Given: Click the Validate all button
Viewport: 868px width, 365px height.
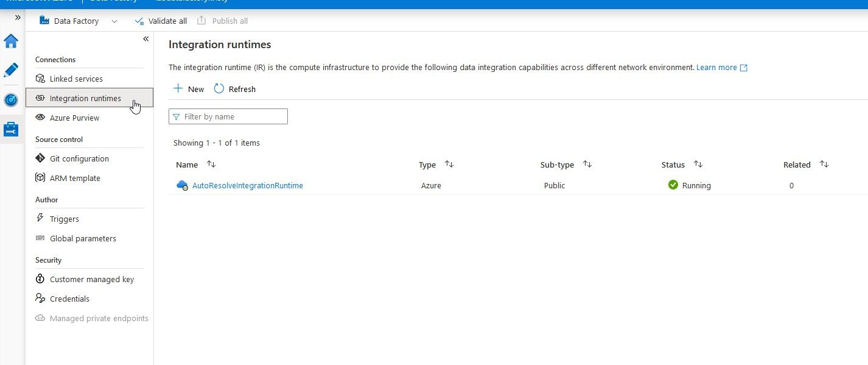Looking at the screenshot, I should (x=161, y=21).
